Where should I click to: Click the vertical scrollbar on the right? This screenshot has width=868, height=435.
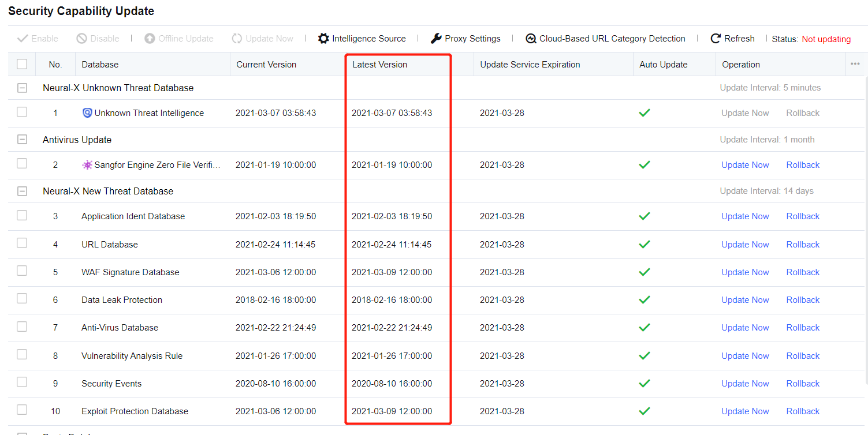coord(865,231)
